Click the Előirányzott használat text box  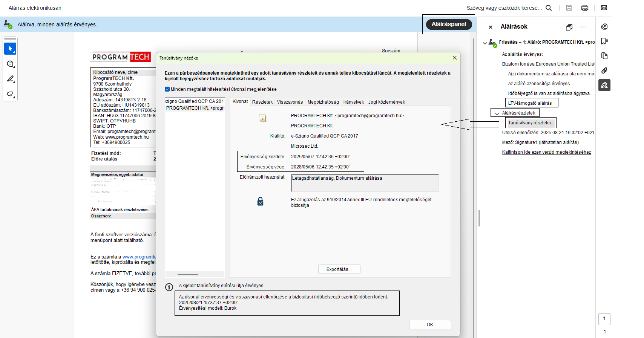[365, 183]
